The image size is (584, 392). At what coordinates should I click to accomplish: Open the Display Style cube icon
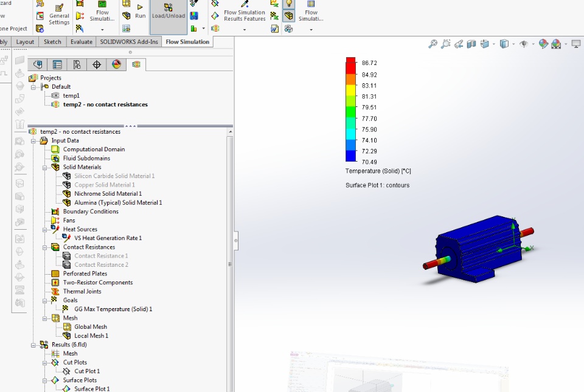tap(504, 44)
